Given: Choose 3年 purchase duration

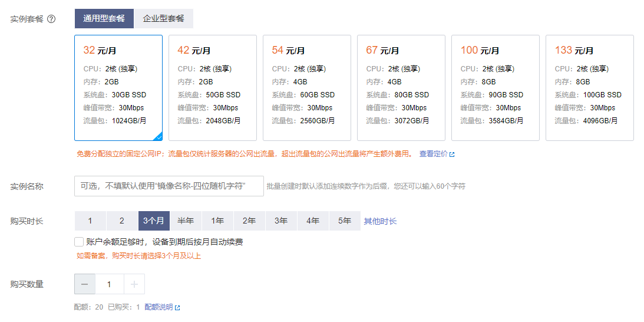Looking at the screenshot, I should tap(281, 221).
